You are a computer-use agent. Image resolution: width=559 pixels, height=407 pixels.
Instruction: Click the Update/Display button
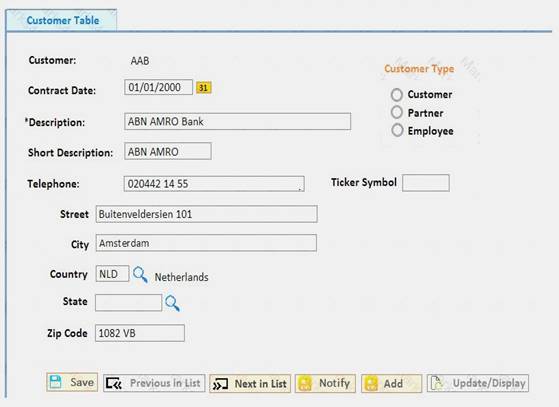click(478, 383)
